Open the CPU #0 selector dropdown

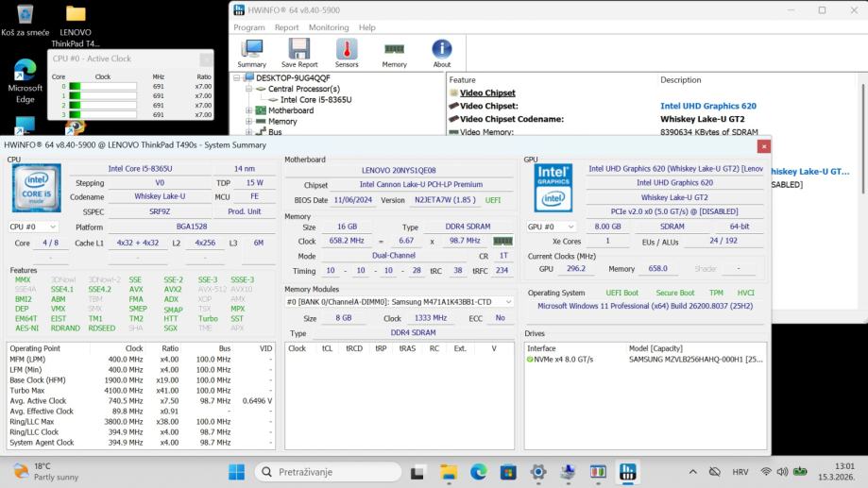click(x=34, y=227)
